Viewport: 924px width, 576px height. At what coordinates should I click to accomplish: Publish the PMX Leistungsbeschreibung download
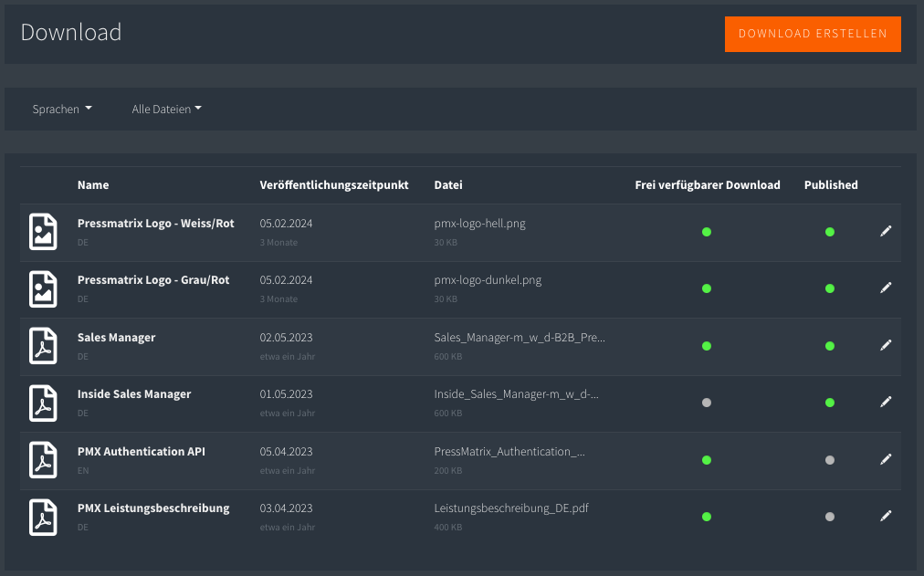[830, 517]
